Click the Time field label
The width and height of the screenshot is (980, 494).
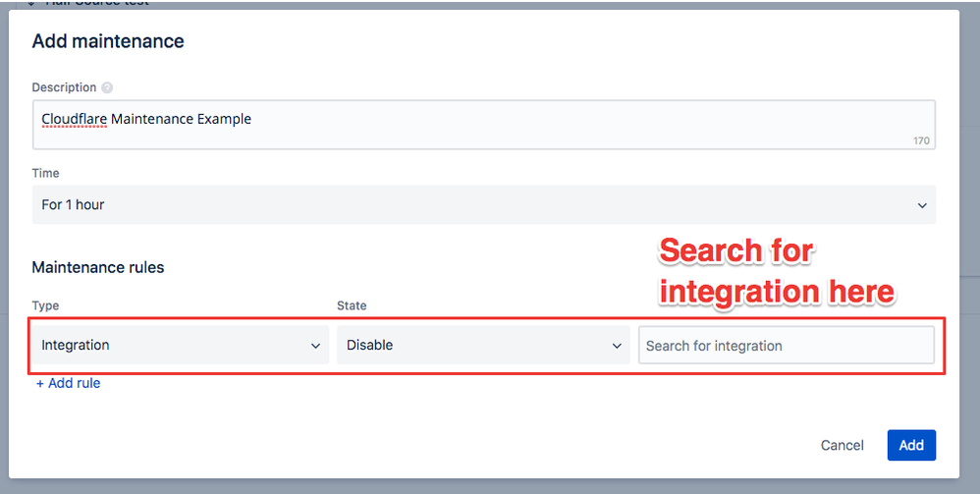pyautogui.click(x=45, y=173)
